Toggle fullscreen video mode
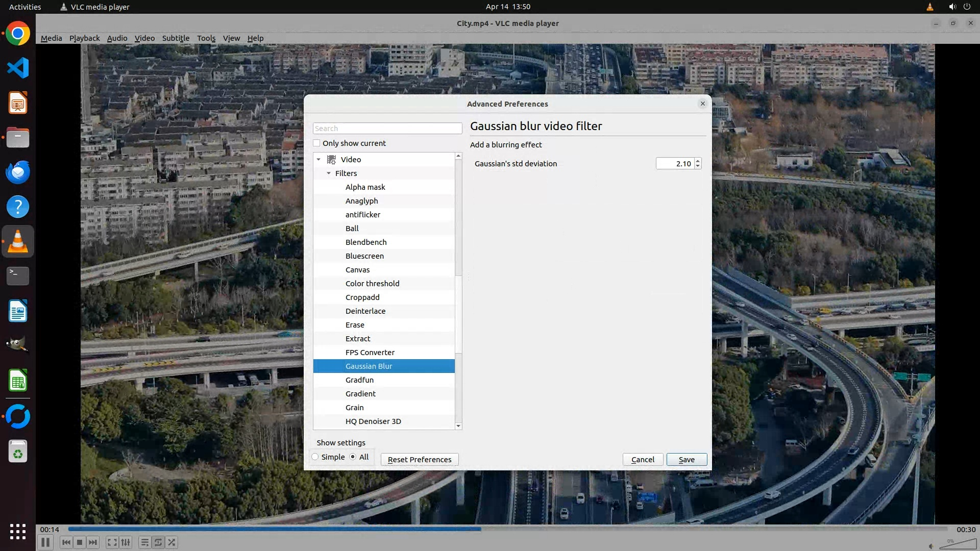The height and width of the screenshot is (551, 980). coord(112,542)
